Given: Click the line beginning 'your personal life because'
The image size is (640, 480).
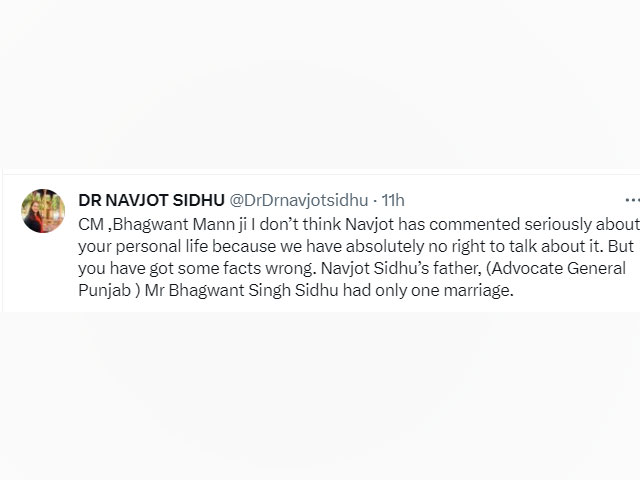Looking at the screenshot, I should tap(356, 246).
